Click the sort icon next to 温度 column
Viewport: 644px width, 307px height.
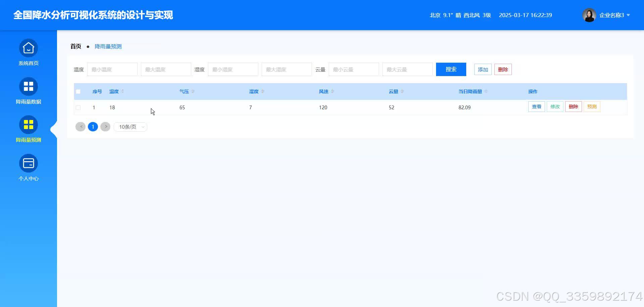pos(123,91)
